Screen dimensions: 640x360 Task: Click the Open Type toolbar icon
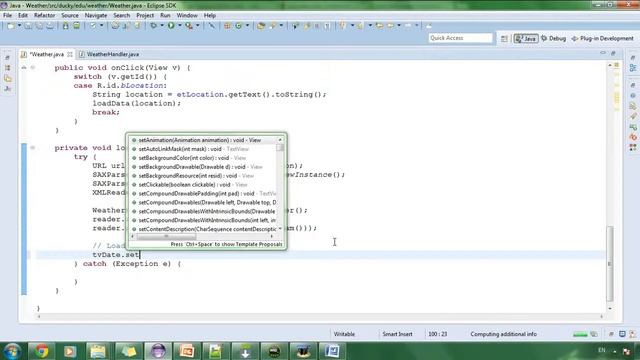[261, 26]
